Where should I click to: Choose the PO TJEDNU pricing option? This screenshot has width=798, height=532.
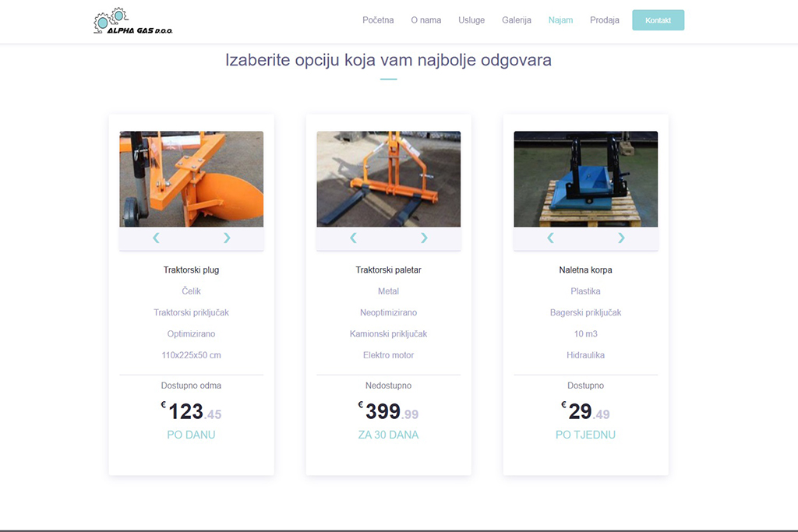click(x=586, y=435)
